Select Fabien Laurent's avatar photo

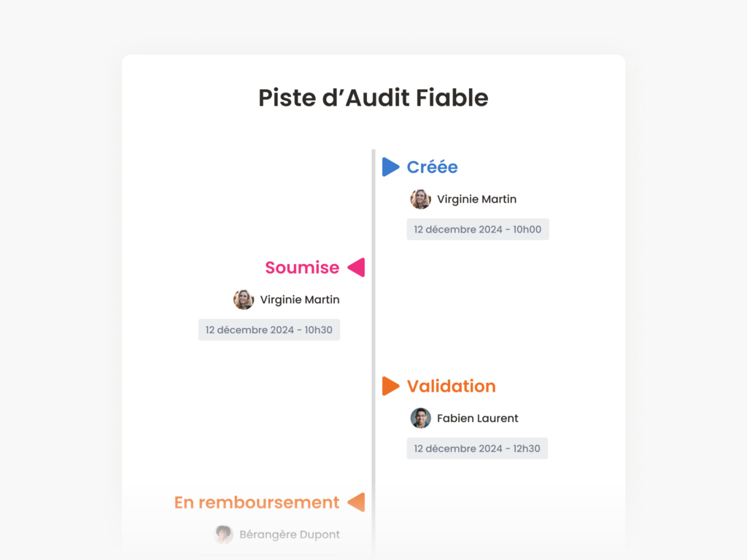click(x=420, y=418)
